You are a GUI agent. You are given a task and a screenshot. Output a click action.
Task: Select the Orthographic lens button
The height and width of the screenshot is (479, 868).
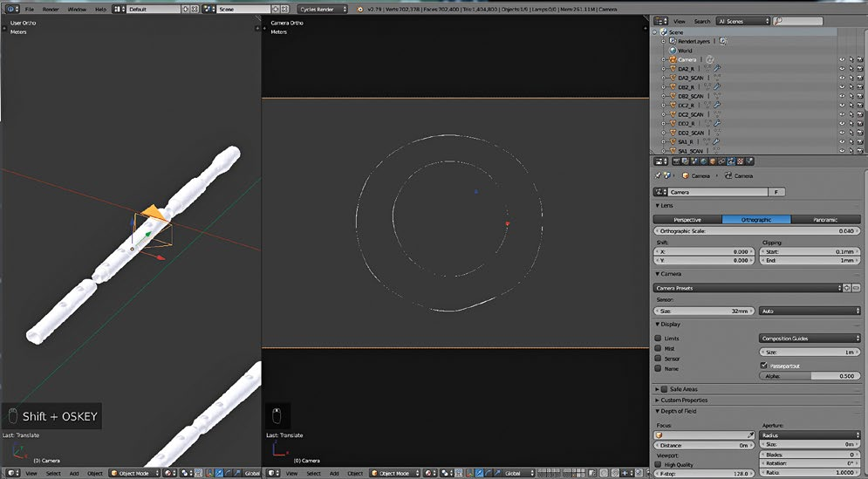756,220
